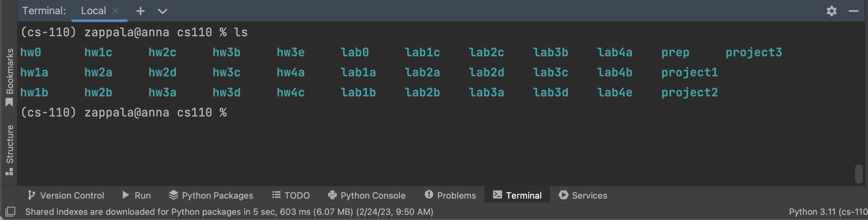Open terminal settings via the gear icon
This screenshot has width=868, height=220.
pyautogui.click(x=831, y=11)
